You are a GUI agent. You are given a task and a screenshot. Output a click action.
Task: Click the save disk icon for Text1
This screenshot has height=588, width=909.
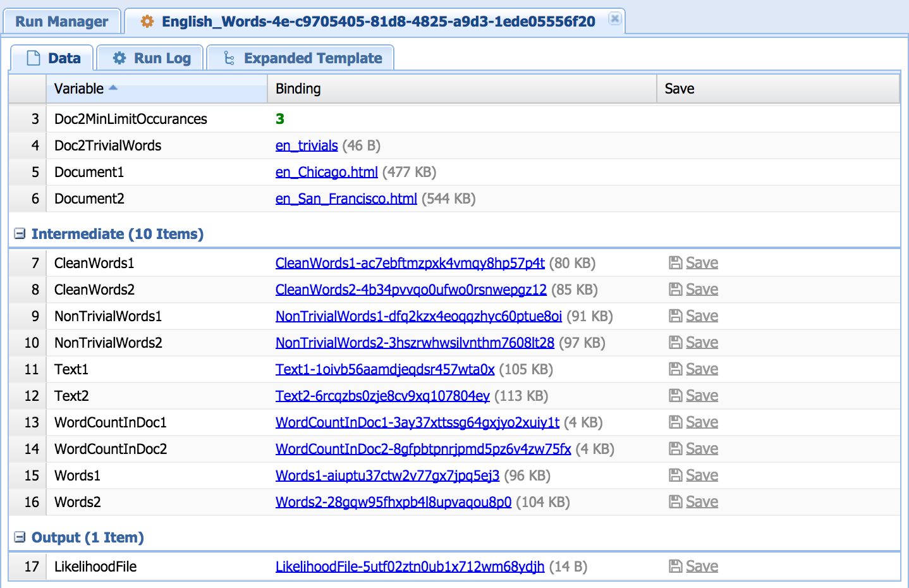pyautogui.click(x=675, y=369)
